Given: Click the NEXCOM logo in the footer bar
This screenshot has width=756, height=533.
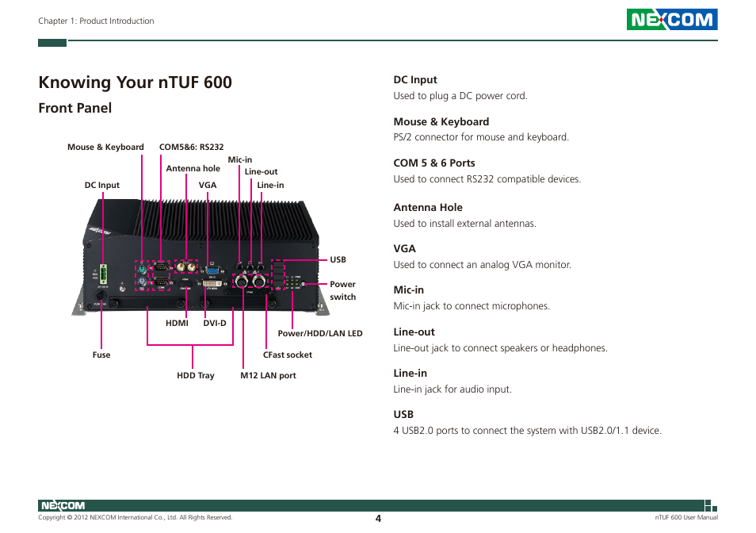Looking at the screenshot, I should point(63,505).
